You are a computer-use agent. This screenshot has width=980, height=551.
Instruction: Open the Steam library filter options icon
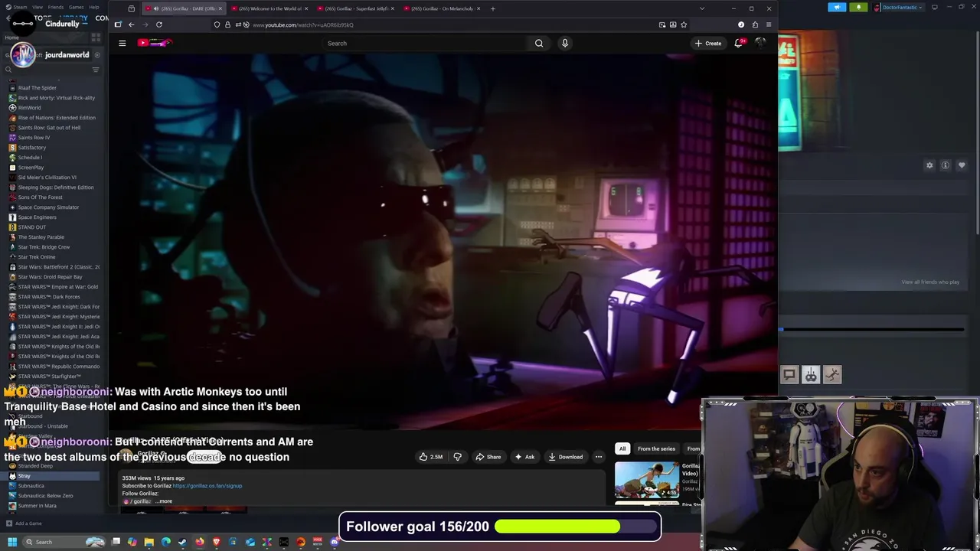tap(96, 70)
